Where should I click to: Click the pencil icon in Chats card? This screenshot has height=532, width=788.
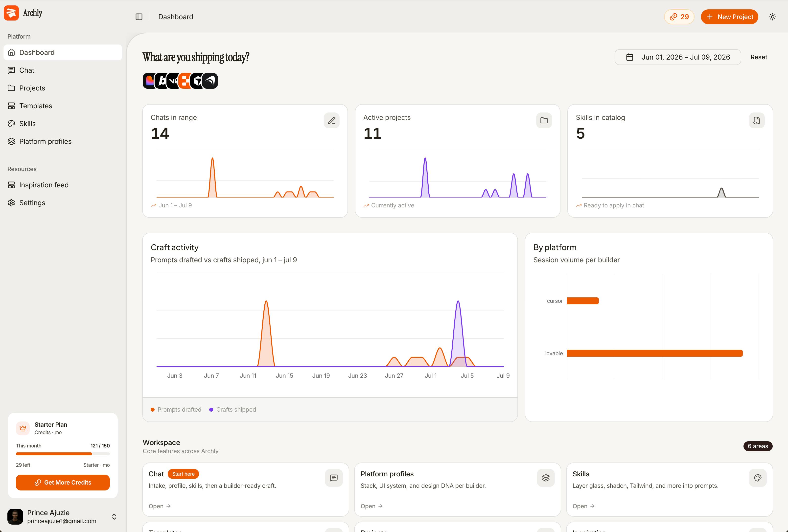331,120
